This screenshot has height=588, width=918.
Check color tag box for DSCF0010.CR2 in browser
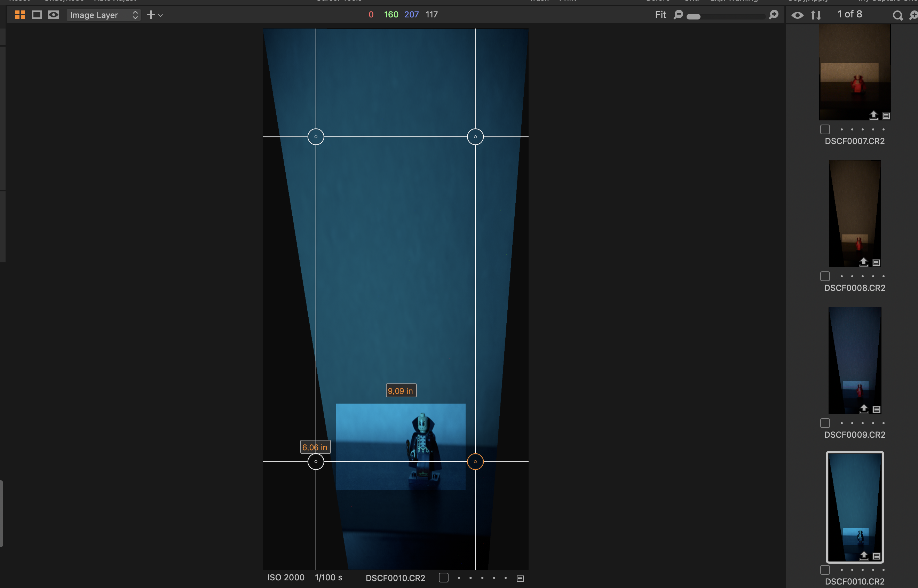tap(825, 570)
